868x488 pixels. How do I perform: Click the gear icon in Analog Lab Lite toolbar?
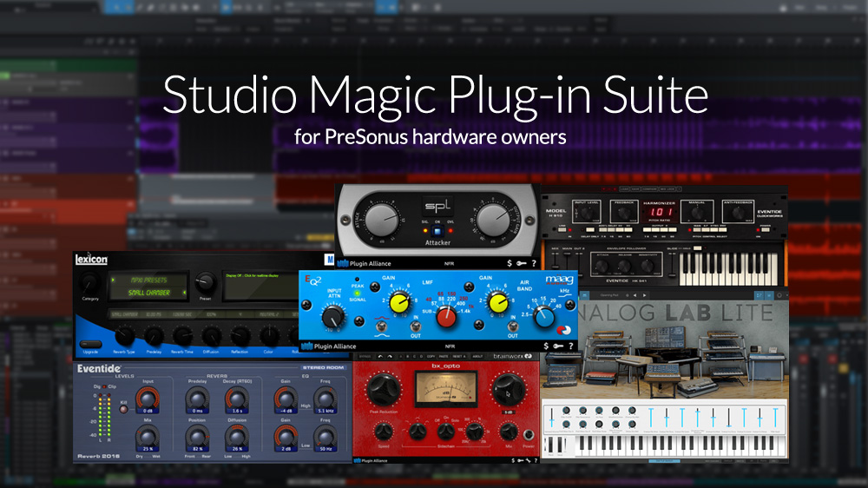779,295
